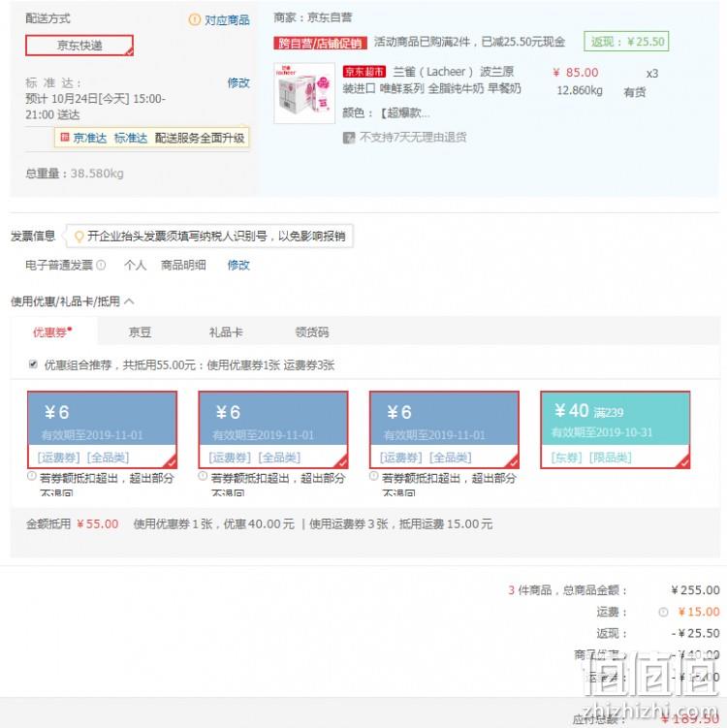The image size is (727, 728).
Task: Click the orange info icon beside 对应商品
Action: [194, 19]
